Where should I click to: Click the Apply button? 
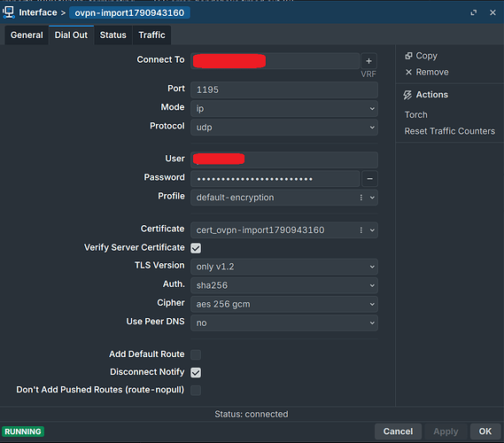[x=446, y=431]
